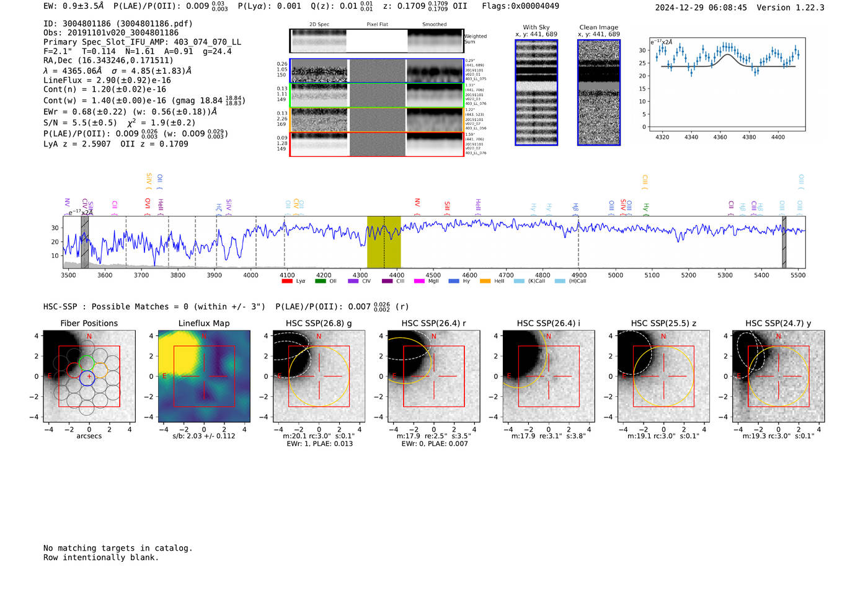868x591 pixels.
Task: Open the HSC SSP(26.4) i cutout
Action: (549, 376)
